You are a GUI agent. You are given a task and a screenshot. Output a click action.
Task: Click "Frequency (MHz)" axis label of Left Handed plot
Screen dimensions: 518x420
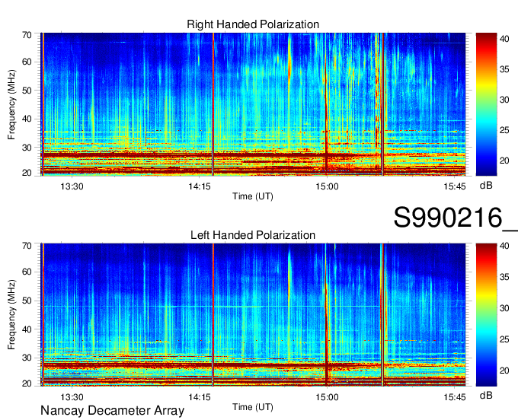coord(11,315)
